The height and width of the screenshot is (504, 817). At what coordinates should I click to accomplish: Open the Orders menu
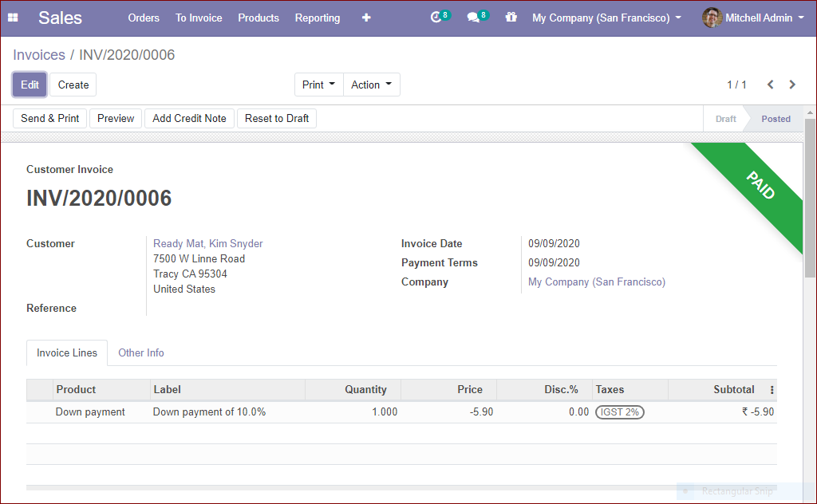[x=144, y=18]
